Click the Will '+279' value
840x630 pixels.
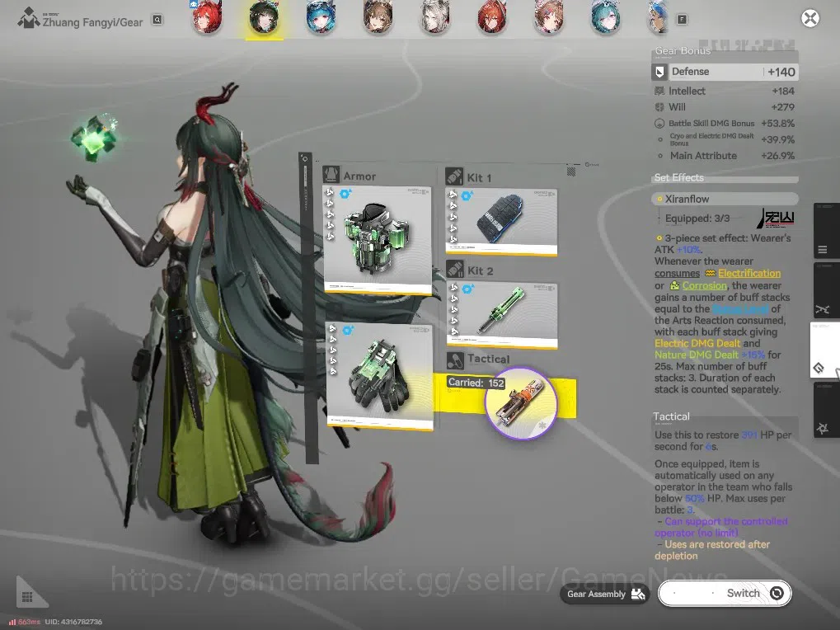coord(782,107)
